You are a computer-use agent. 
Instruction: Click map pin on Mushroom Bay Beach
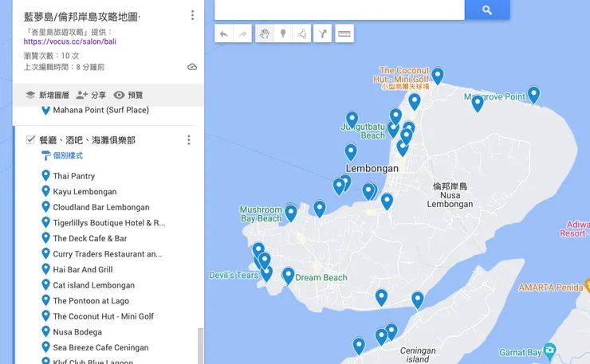(290, 213)
